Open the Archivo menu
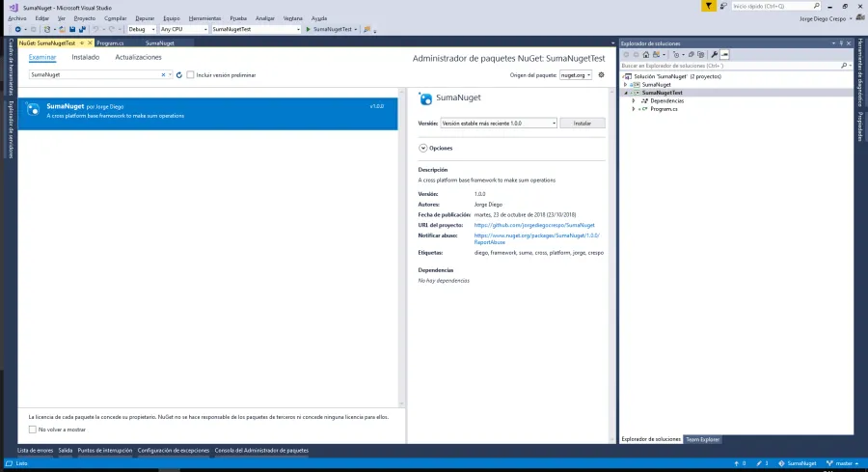 (17, 18)
